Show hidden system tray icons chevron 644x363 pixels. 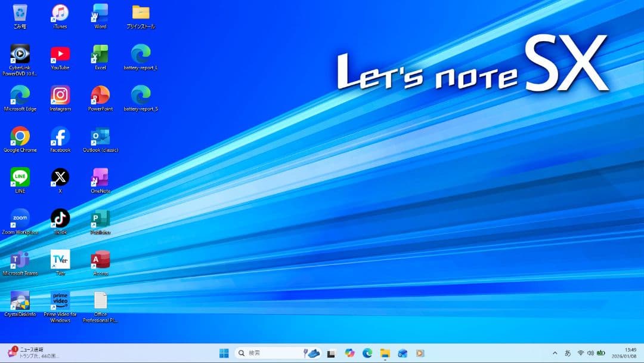555,353
